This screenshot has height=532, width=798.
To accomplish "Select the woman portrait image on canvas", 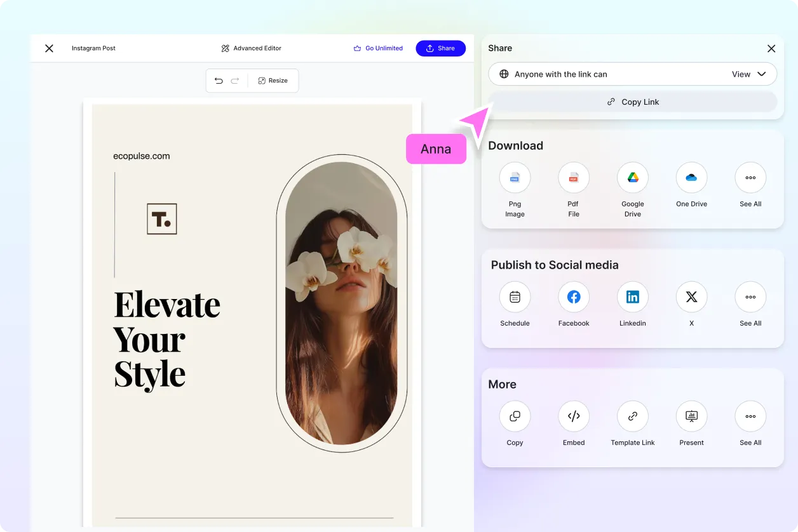I will (x=342, y=303).
